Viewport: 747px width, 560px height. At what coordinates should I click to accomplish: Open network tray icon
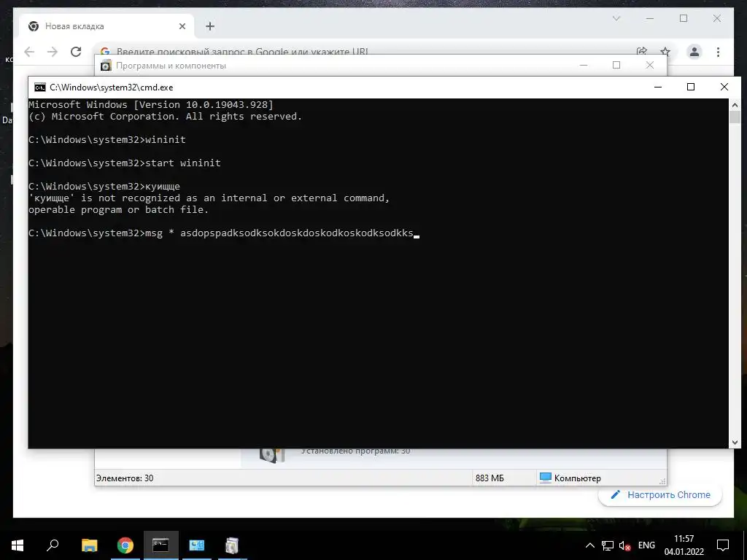coord(608,545)
